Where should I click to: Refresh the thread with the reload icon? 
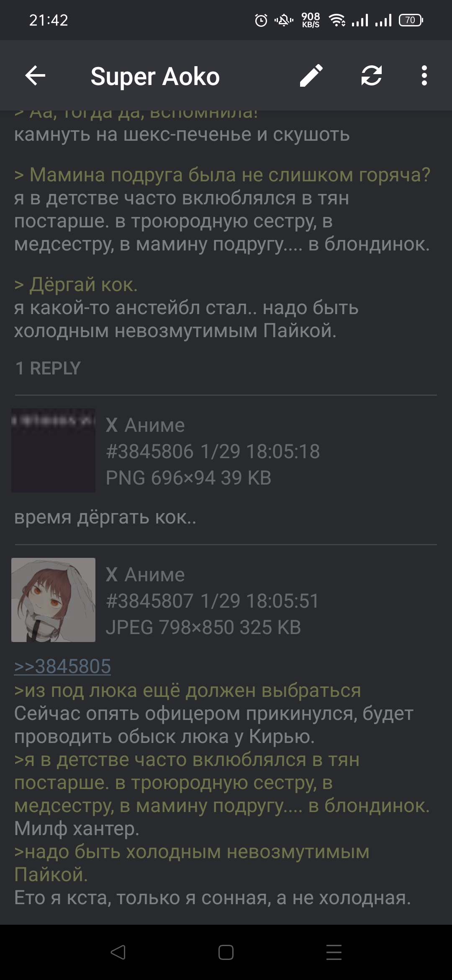point(371,76)
